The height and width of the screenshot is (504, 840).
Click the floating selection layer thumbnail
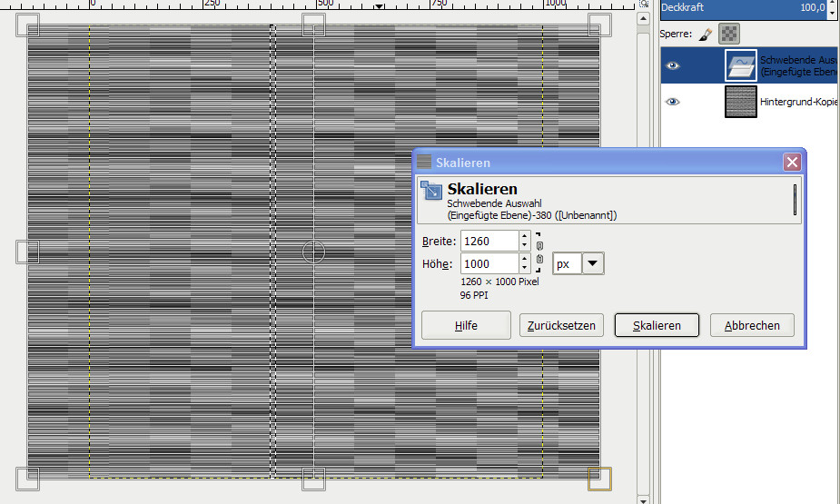pyautogui.click(x=741, y=65)
